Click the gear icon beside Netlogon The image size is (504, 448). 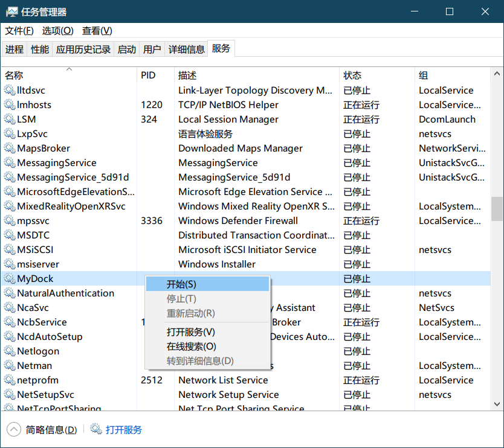(x=10, y=351)
